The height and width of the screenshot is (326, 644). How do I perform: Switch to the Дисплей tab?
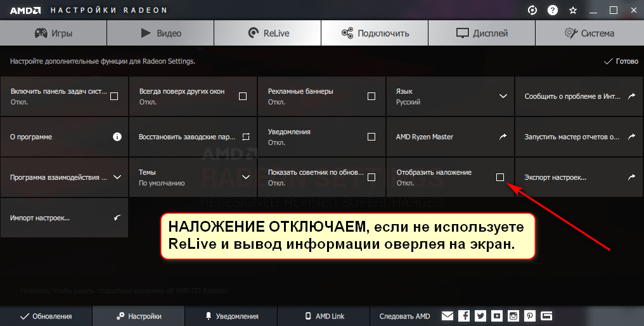482,33
